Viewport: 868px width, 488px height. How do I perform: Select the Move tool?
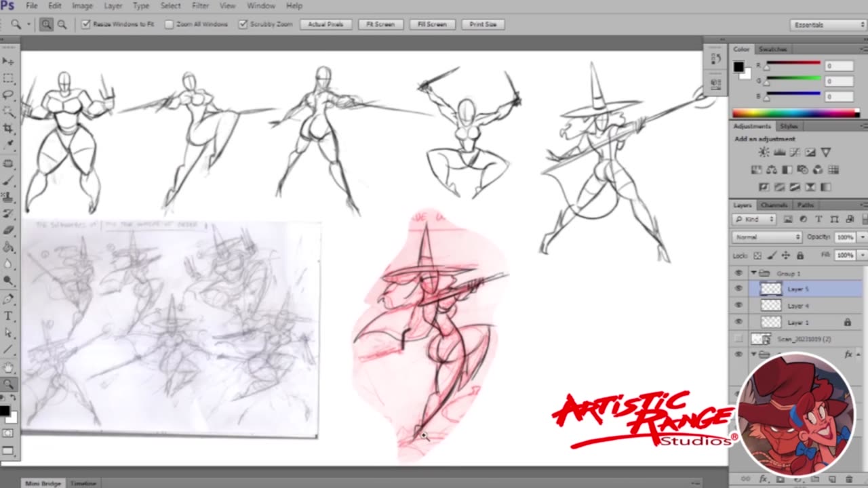point(8,62)
